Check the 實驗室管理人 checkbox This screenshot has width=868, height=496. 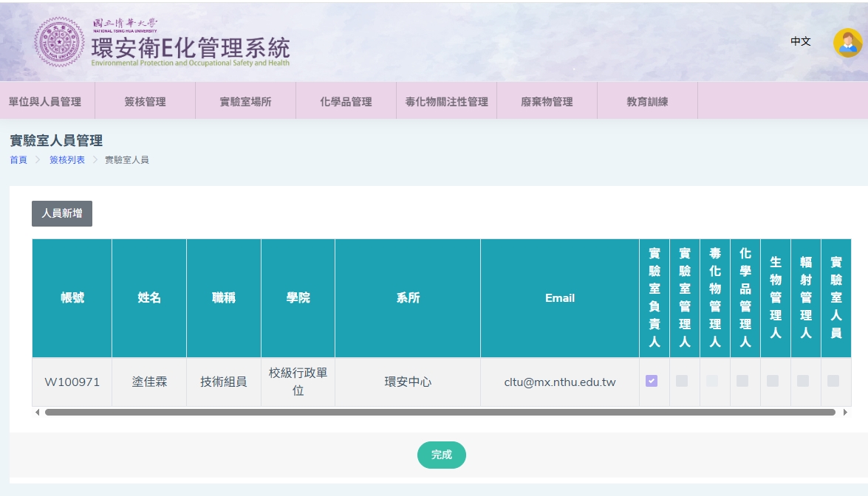point(681,381)
